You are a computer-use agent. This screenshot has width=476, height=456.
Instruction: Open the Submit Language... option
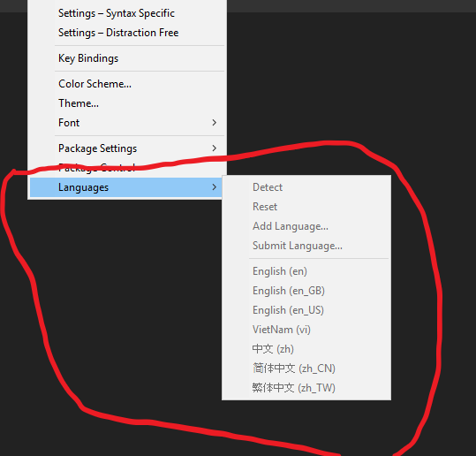pos(306,246)
